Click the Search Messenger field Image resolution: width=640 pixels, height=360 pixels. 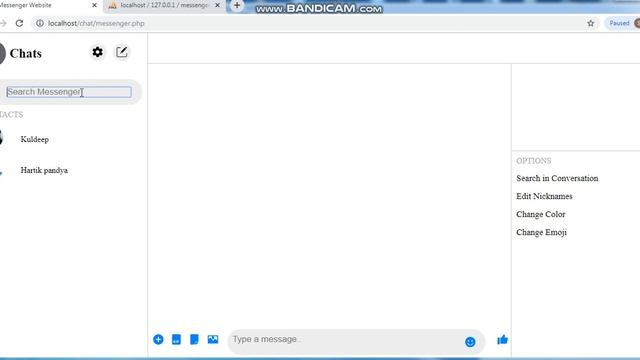pyautogui.click(x=69, y=92)
